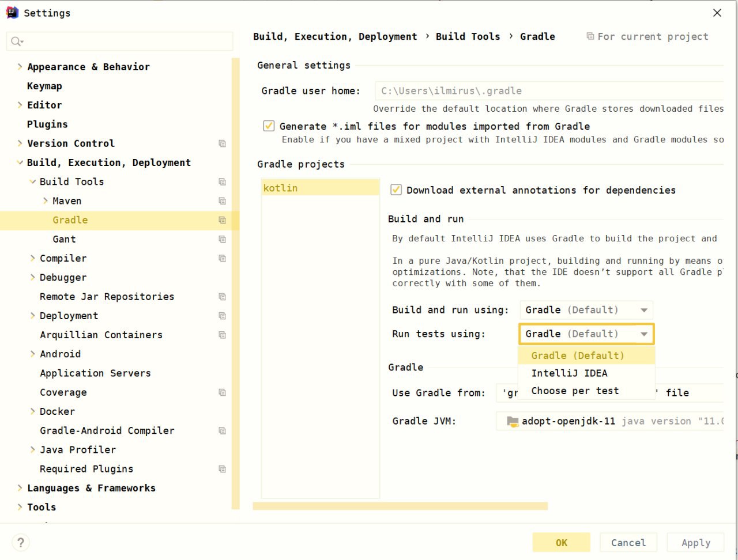Click the settings tree vertical scrollbar
Screen dimensions: 738x560
[235, 283]
